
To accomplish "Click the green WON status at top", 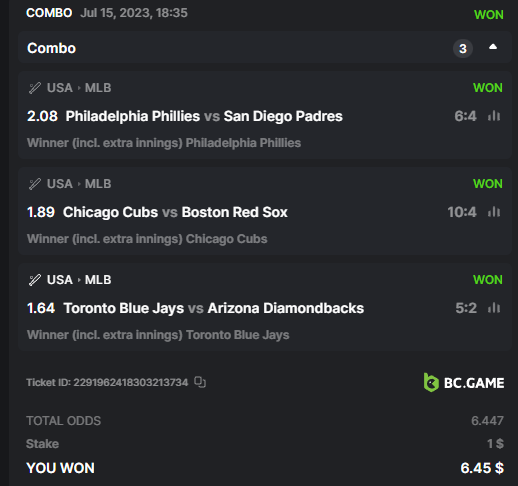I will [489, 15].
